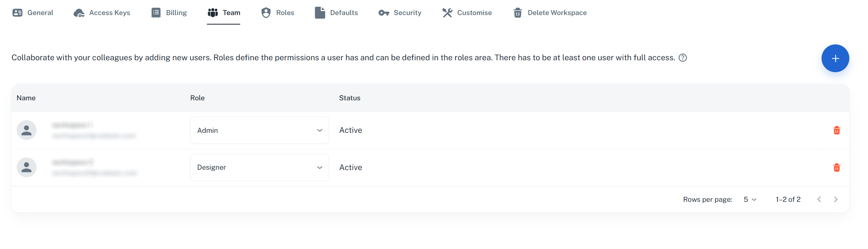Open the Access Keys tab
Viewport: 868px width, 249px height.
[102, 13]
